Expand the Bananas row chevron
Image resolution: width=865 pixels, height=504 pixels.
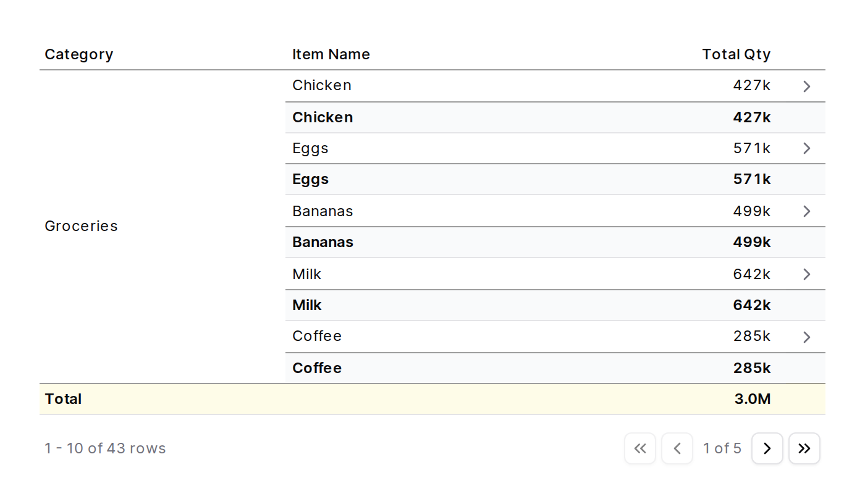806,211
